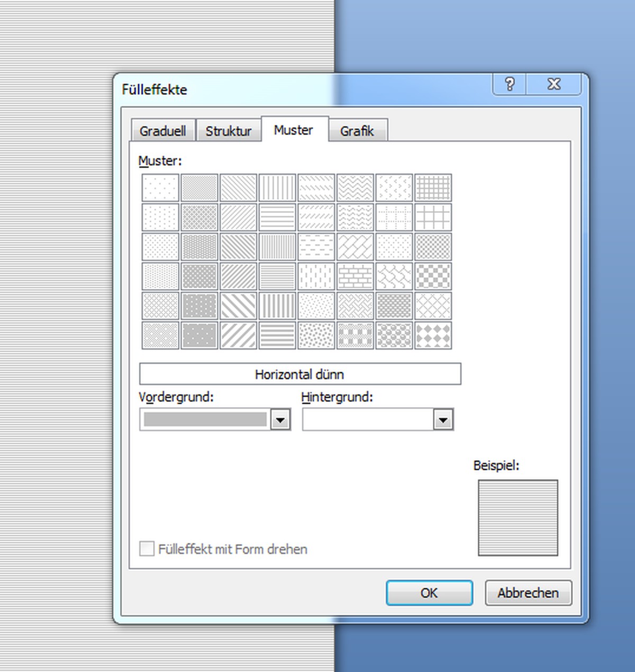The height and width of the screenshot is (672, 635).
Task: Click the Muster tab
Action: coord(294,130)
